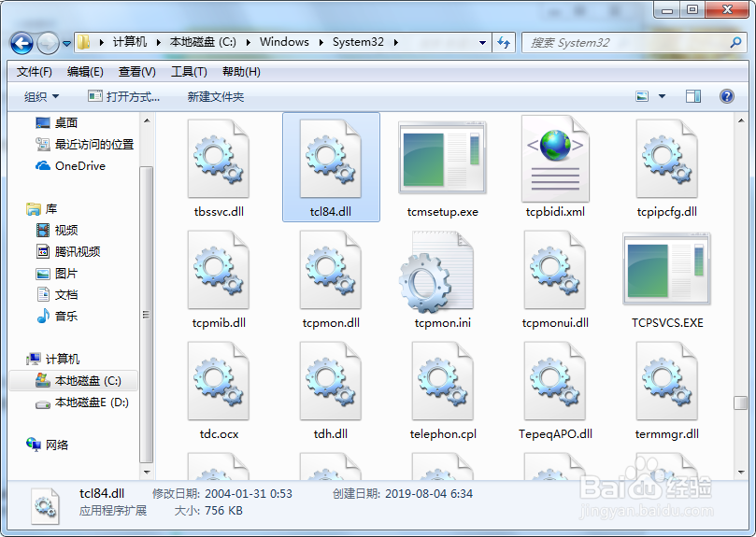Select the tcpmib.dll file icon
Viewport: 756px width, 537px height.
(x=219, y=270)
